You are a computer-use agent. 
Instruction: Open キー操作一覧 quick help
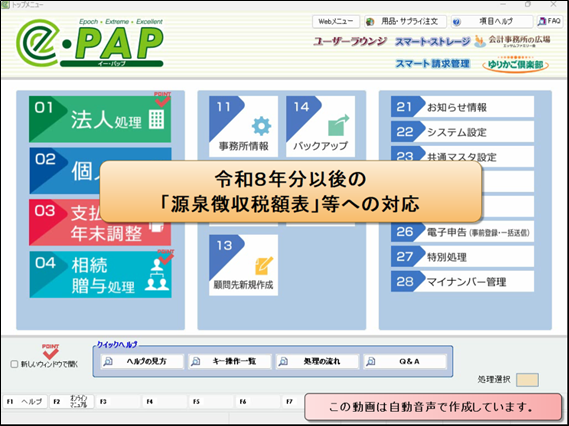(x=230, y=361)
